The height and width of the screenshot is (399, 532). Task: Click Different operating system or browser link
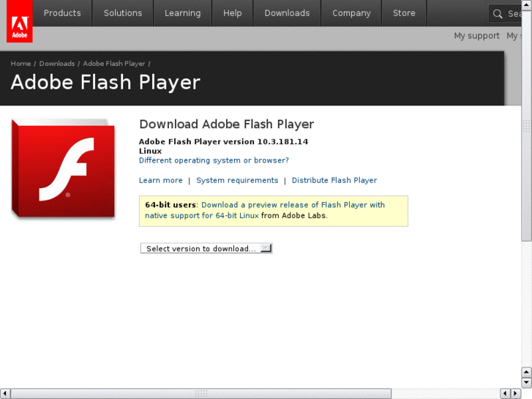coord(214,160)
